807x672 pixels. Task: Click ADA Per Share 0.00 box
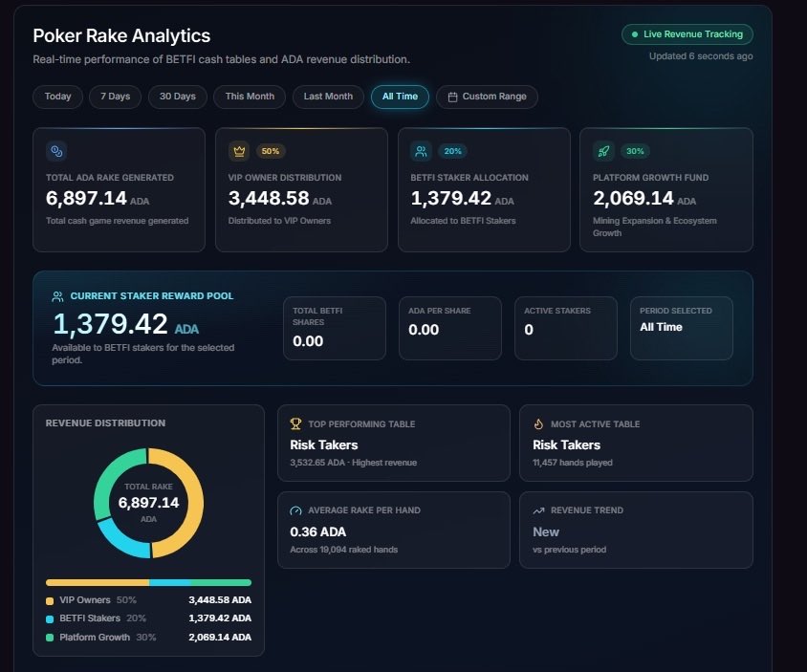click(449, 328)
